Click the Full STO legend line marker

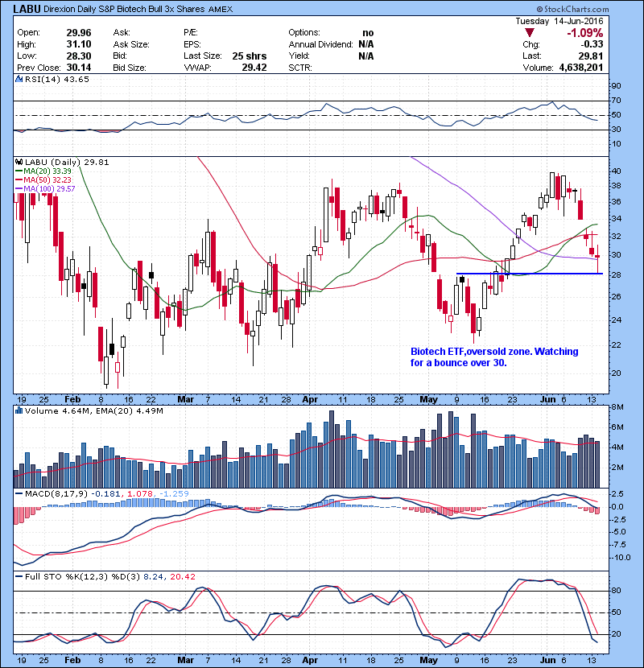19,577
